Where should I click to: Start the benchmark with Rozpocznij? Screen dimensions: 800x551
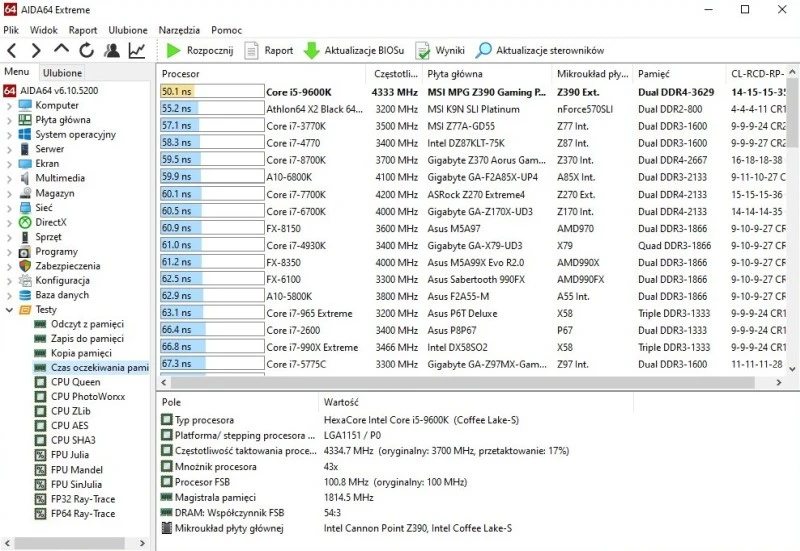tap(201, 50)
